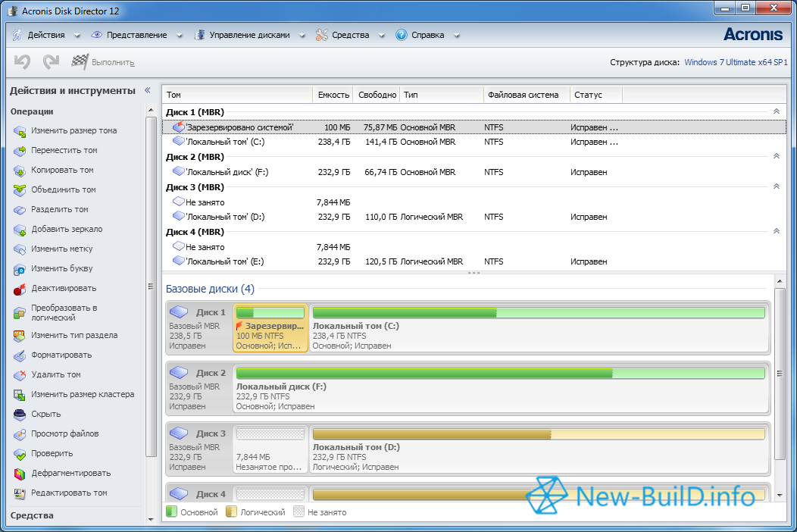The height and width of the screenshot is (532, 797).
Task: Click dropdown arrow next to Представление
Action: (x=179, y=36)
